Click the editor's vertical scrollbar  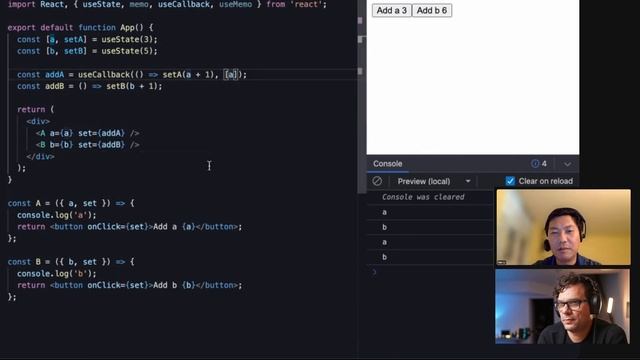tap(361, 97)
